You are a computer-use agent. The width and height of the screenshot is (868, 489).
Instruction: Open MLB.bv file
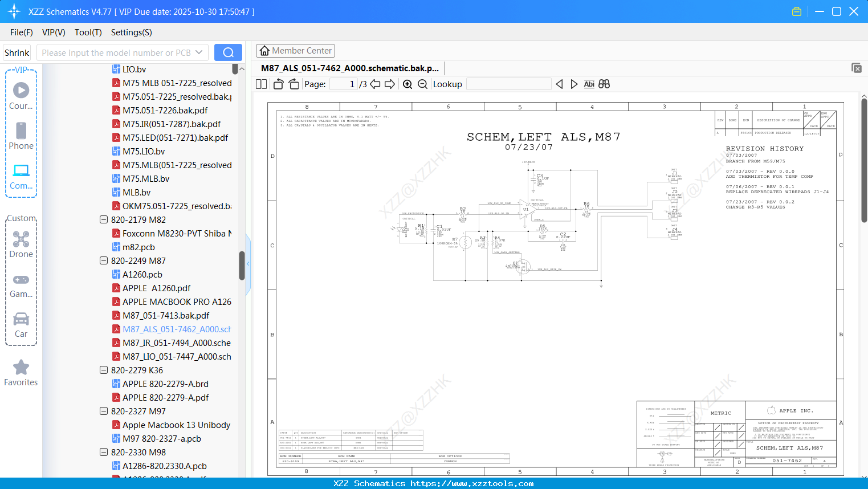[136, 192]
